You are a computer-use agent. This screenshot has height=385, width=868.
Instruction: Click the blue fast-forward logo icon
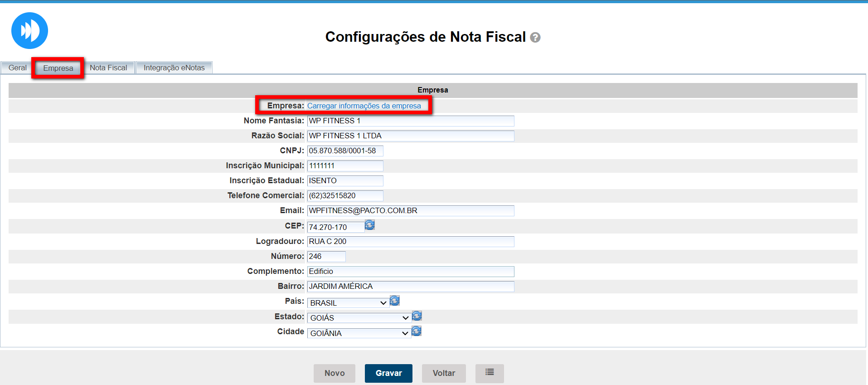pos(29,30)
